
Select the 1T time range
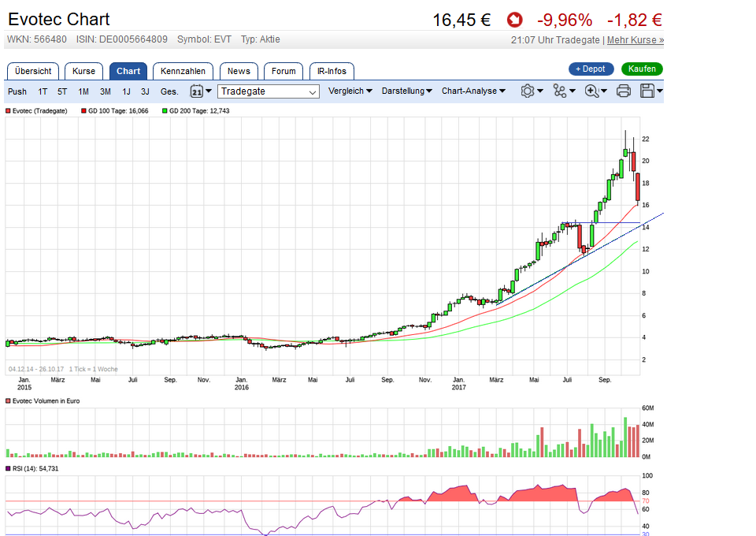[43, 91]
